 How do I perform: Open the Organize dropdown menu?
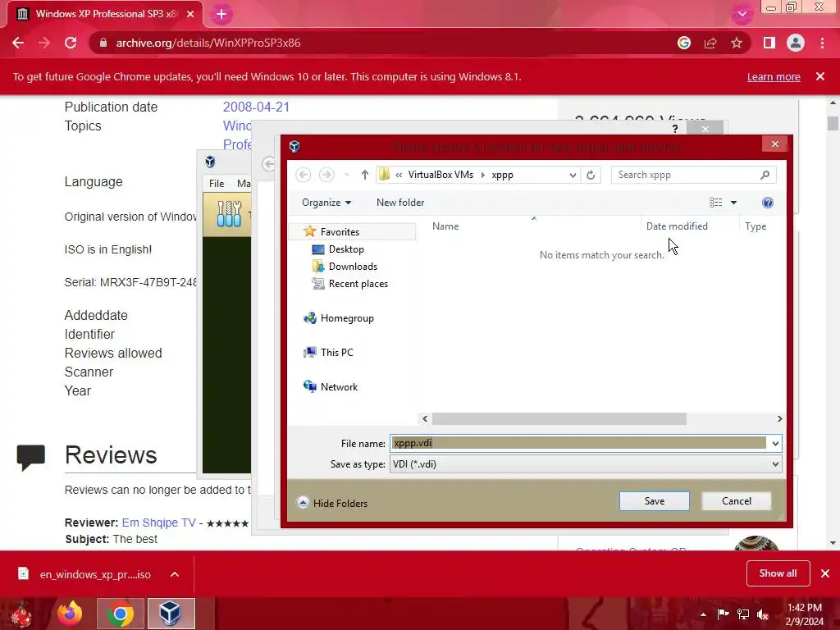(326, 203)
